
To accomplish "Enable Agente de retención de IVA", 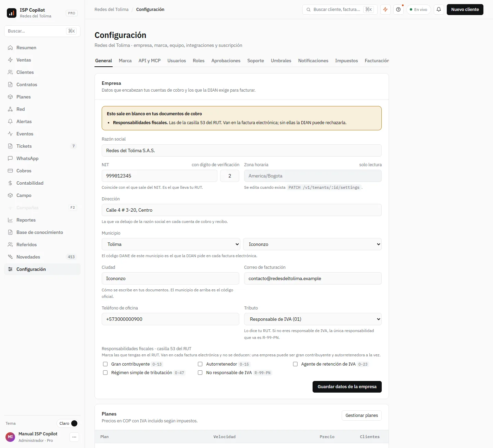I will coord(295,364).
